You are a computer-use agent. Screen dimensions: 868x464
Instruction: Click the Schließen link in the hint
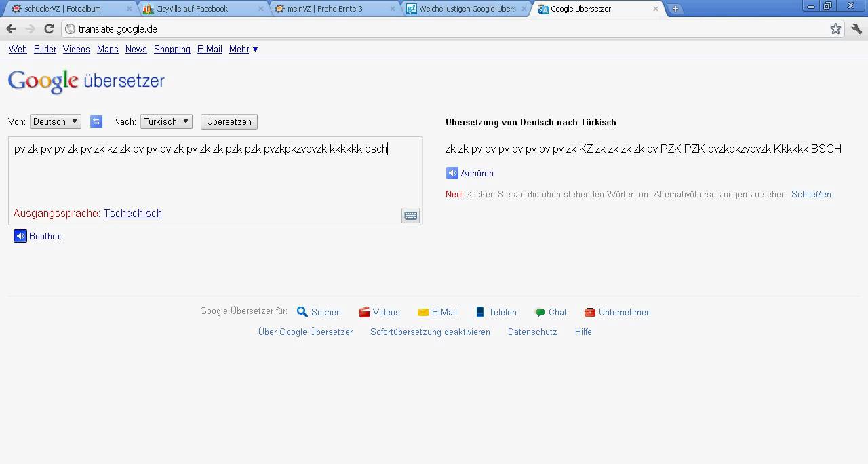point(811,194)
